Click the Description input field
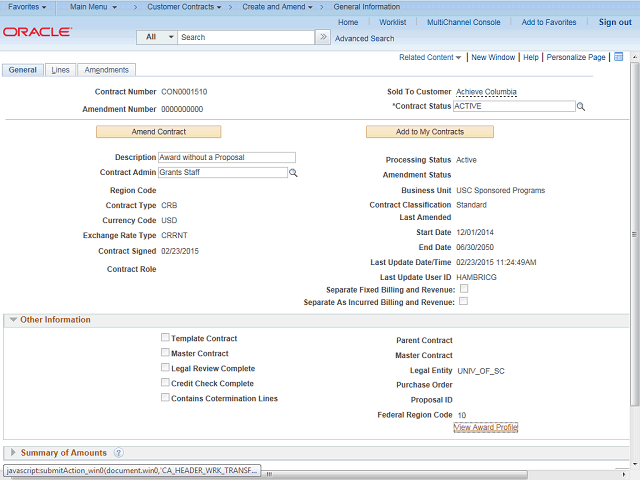 pos(227,157)
